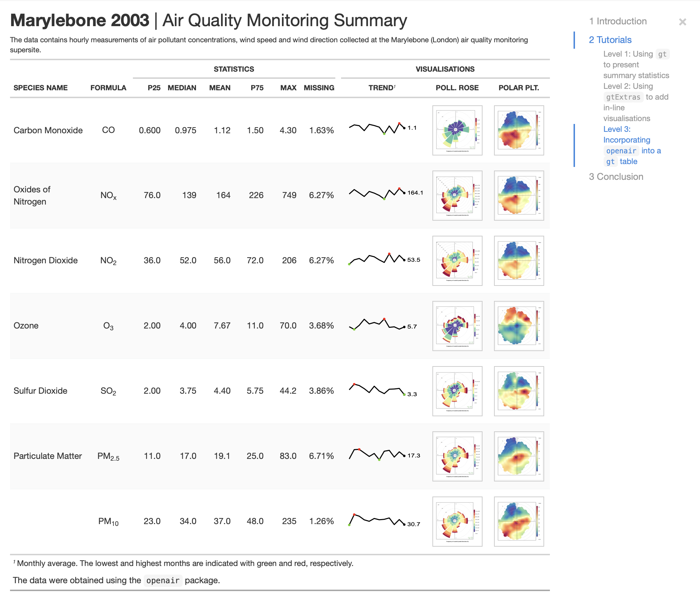This screenshot has height=609, width=700.
Task: Click the Marylebone 2003 page title
Action: coord(79,20)
